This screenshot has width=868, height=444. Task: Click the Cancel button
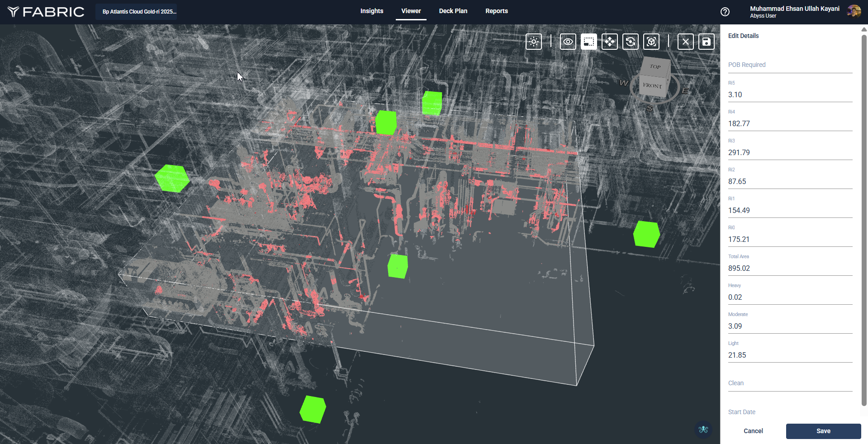753,431
